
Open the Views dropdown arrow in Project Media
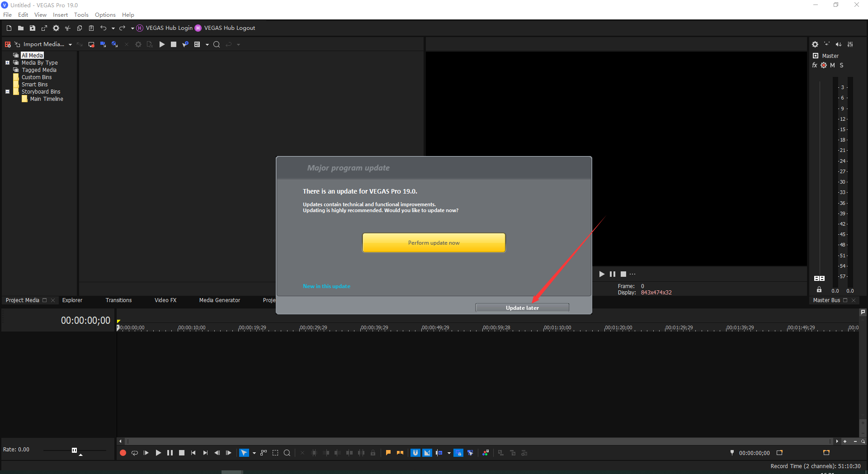click(207, 45)
